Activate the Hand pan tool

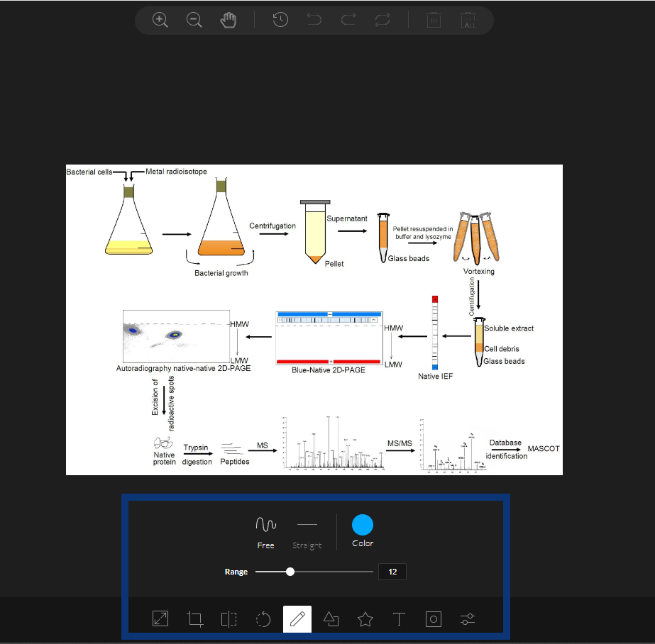[229, 20]
